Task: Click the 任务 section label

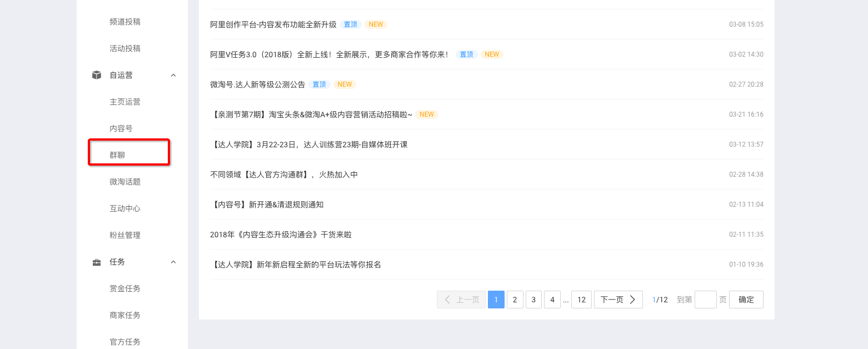Action: click(117, 262)
